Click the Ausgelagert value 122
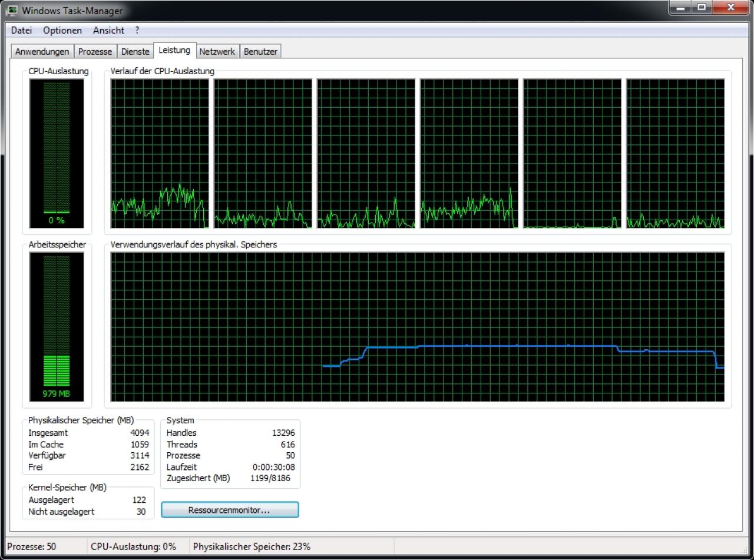 point(139,500)
